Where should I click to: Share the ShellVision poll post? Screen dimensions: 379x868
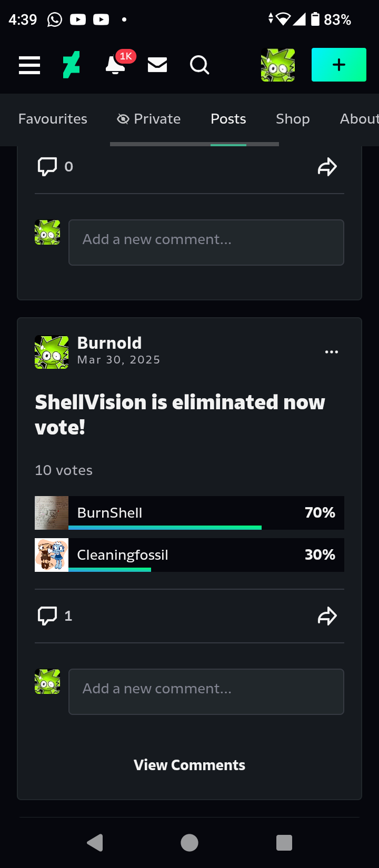(x=327, y=616)
